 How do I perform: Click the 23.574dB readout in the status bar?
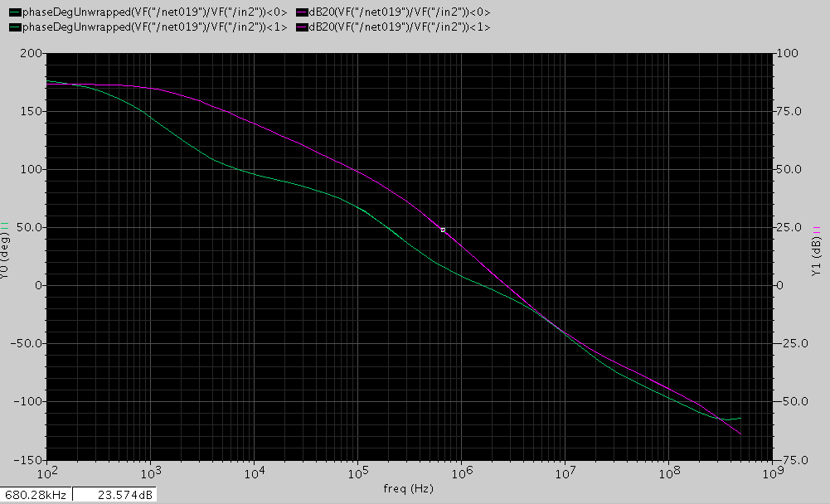click(114, 495)
